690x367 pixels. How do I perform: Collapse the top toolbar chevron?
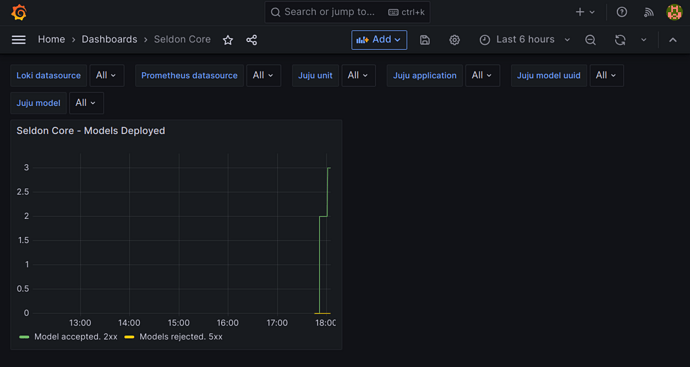tap(672, 40)
